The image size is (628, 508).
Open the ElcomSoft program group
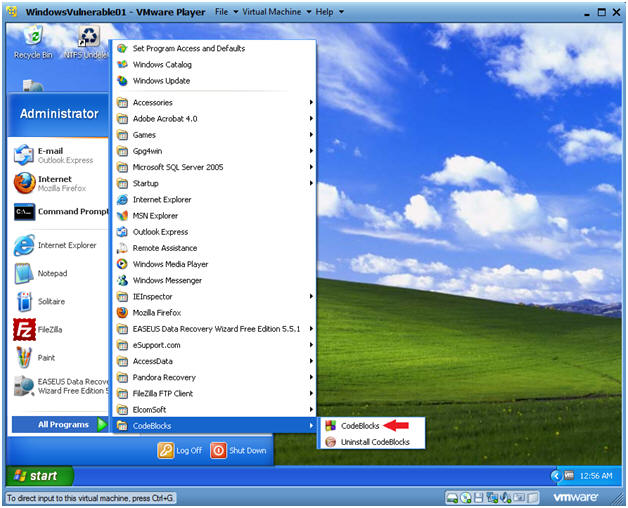[x=214, y=409]
